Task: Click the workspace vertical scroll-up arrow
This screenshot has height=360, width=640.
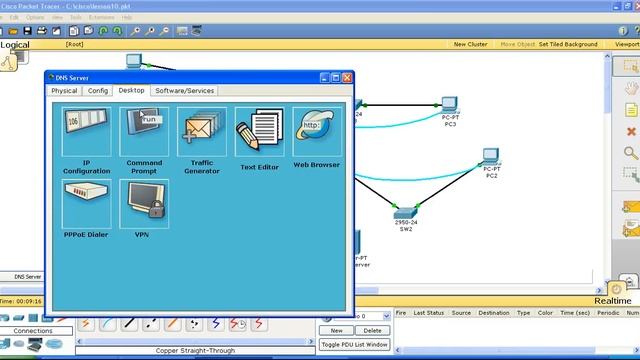Action: click(x=607, y=56)
